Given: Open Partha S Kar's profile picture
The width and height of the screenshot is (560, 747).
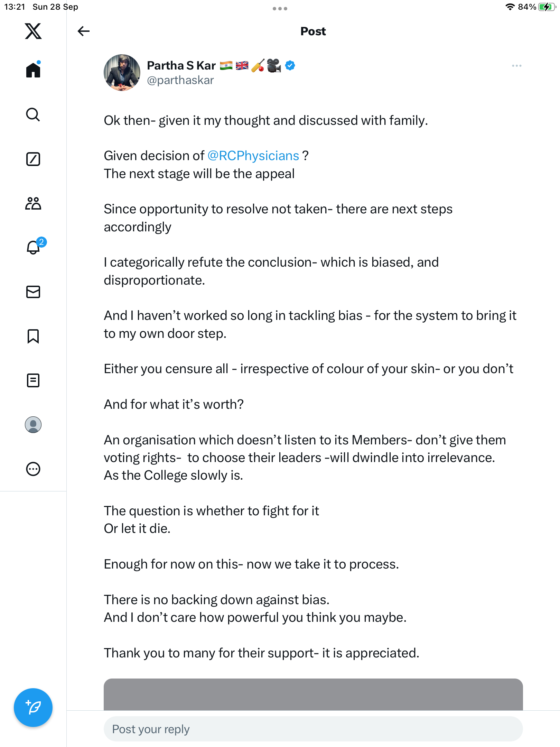Looking at the screenshot, I should click(122, 73).
